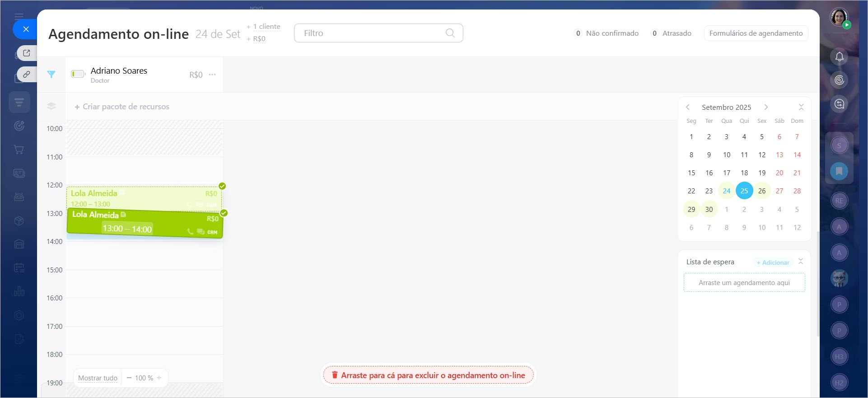This screenshot has height=398, width=868.
Task: Click Adicionar in the waiting list
Action: coord(773,262)
